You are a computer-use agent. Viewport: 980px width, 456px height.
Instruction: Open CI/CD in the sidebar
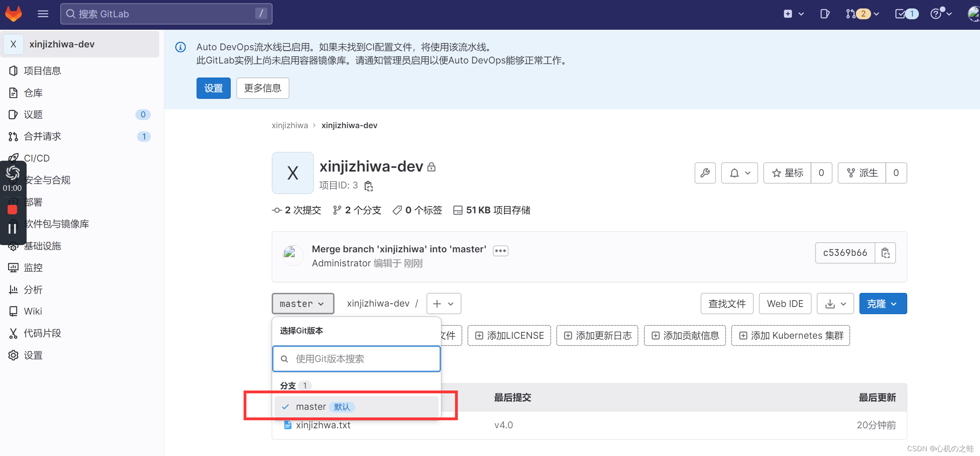[80, 158]
